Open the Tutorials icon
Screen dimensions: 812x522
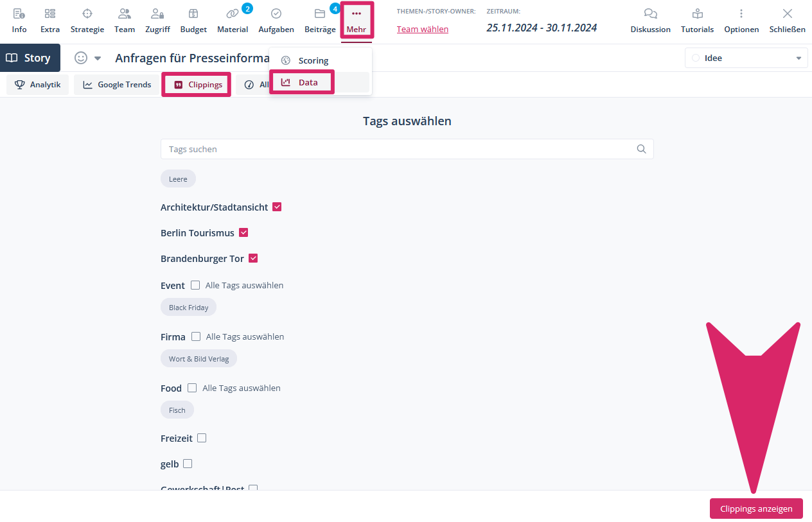(x=697, y=14)
